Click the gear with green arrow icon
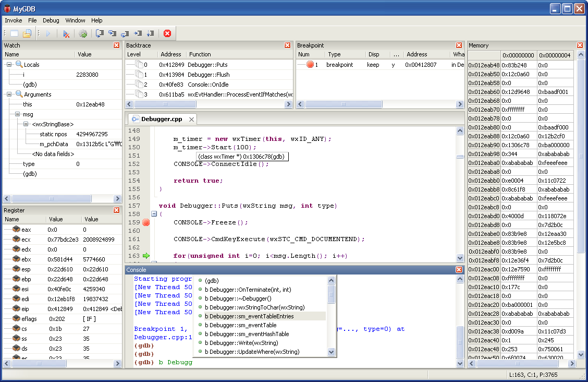 83,33
